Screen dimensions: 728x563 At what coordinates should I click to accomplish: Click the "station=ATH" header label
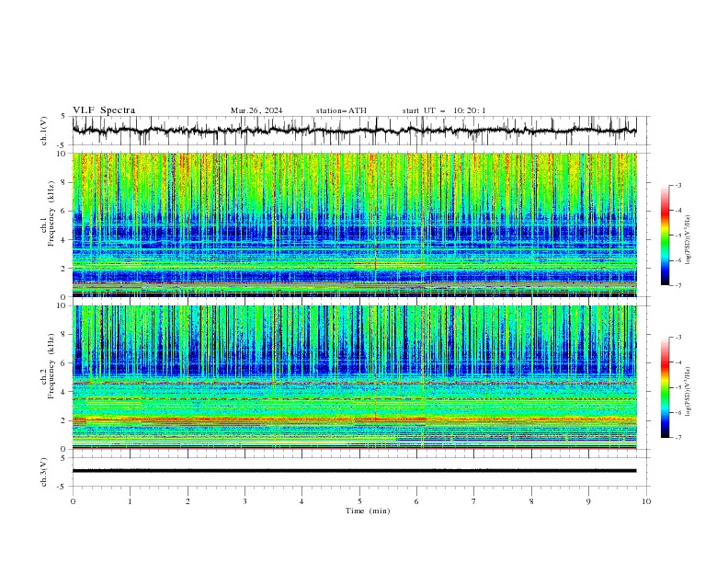(341, 110)
